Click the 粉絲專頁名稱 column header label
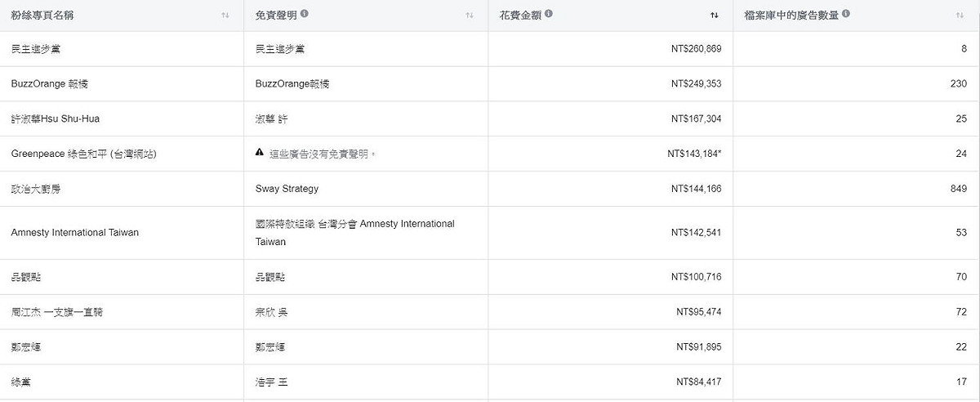Image resolution: width=980 pixels, height=402 pixels. pos(43,15)
